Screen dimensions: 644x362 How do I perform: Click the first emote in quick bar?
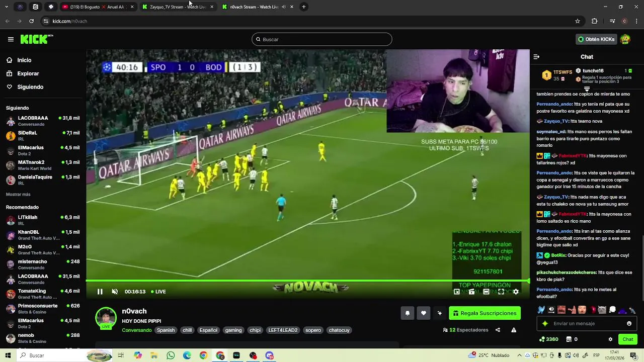[541, 310]
